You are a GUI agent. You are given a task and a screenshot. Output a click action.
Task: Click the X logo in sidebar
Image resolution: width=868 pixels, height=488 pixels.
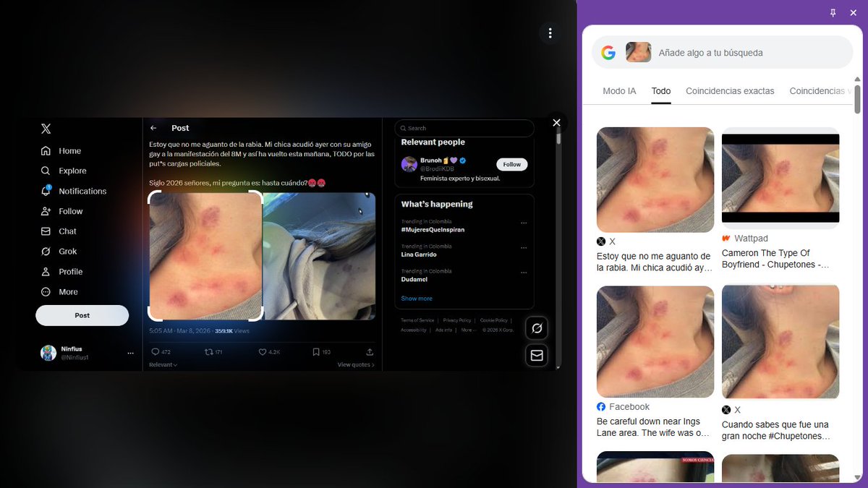point(46,129)
